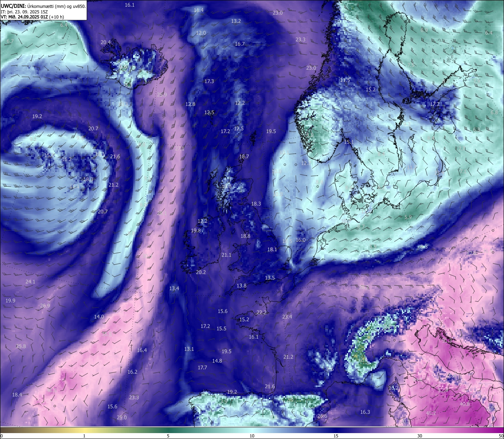Click the 50 tick label on color scale
This screenshot has width=504, height=439.
(501, 436)
